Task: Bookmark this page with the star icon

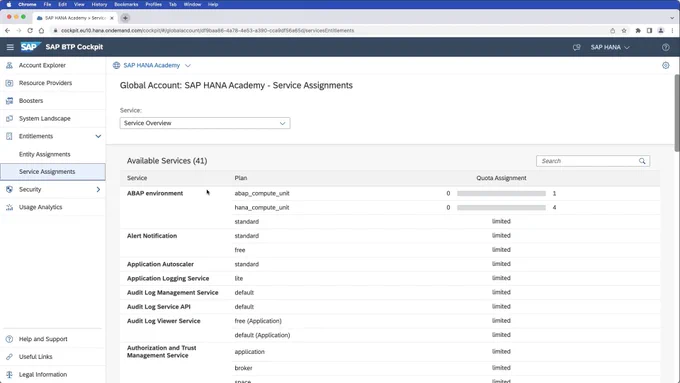Action: point(624,30)
